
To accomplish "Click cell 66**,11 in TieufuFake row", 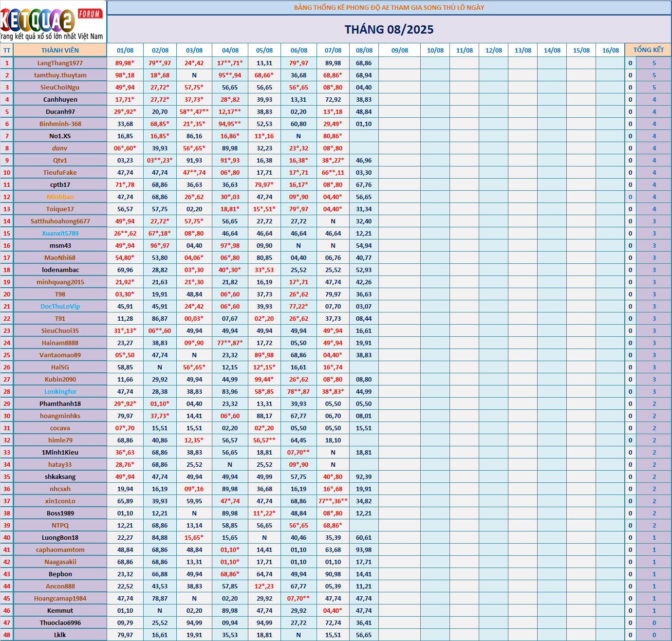I will (x=333, y=172).
